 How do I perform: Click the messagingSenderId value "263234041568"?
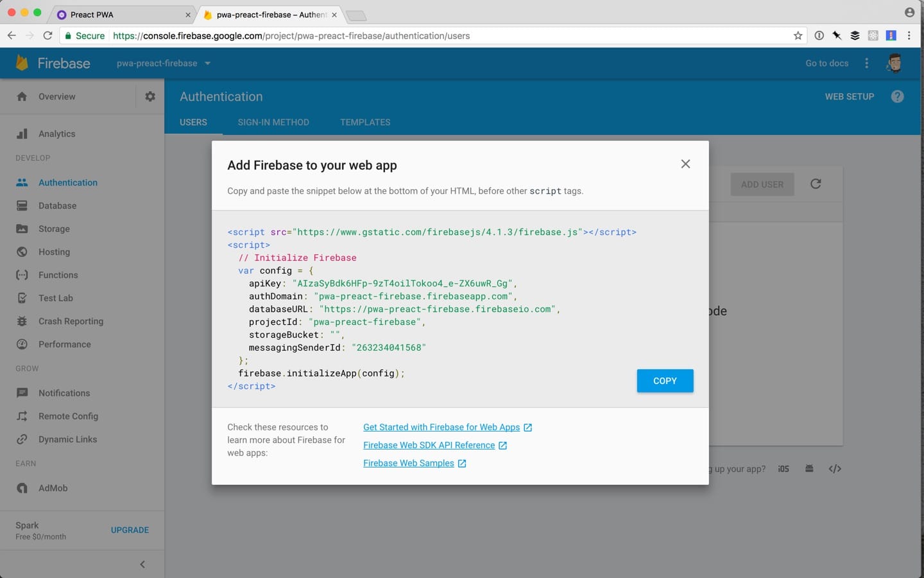(389, 347)
